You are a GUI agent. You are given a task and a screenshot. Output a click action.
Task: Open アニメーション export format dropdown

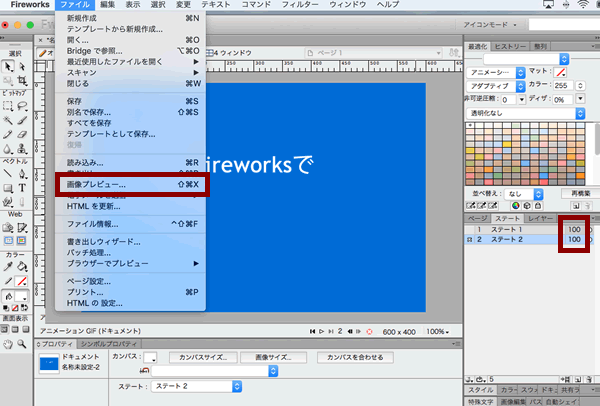(496, 72)
